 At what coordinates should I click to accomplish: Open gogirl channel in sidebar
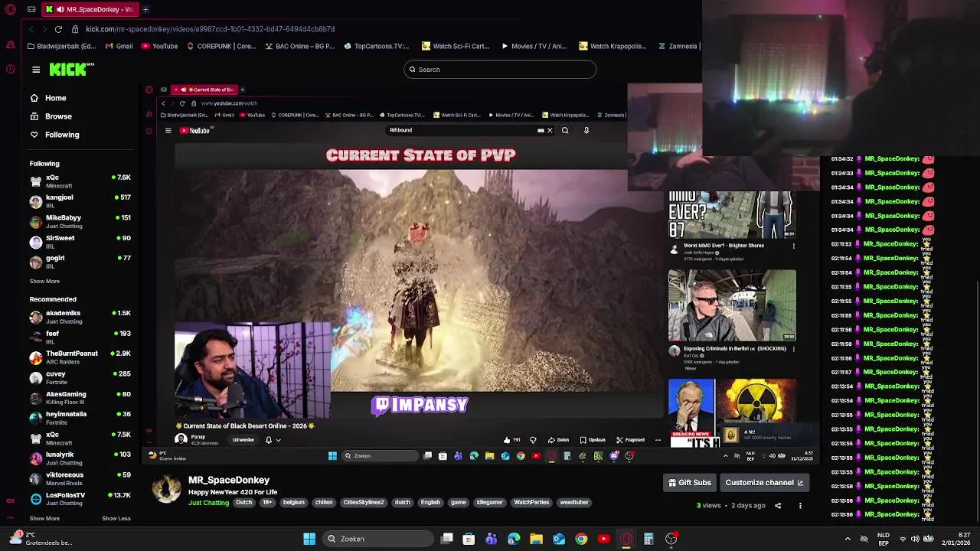pos(80,262)
